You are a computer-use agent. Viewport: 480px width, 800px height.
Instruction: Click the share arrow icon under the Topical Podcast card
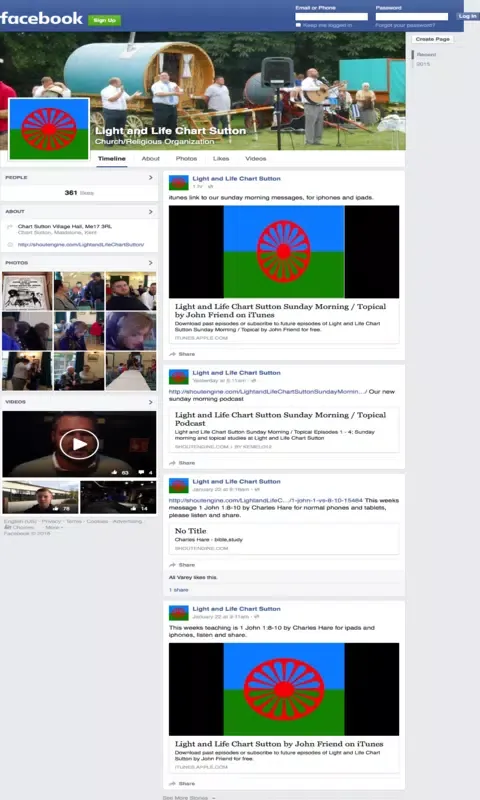coord(172,463)
